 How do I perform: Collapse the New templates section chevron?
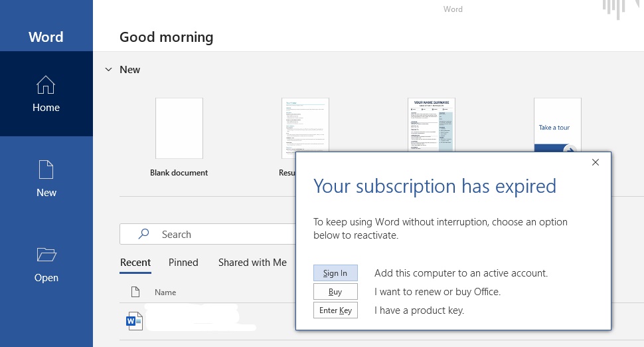click(x=108, y=70)
